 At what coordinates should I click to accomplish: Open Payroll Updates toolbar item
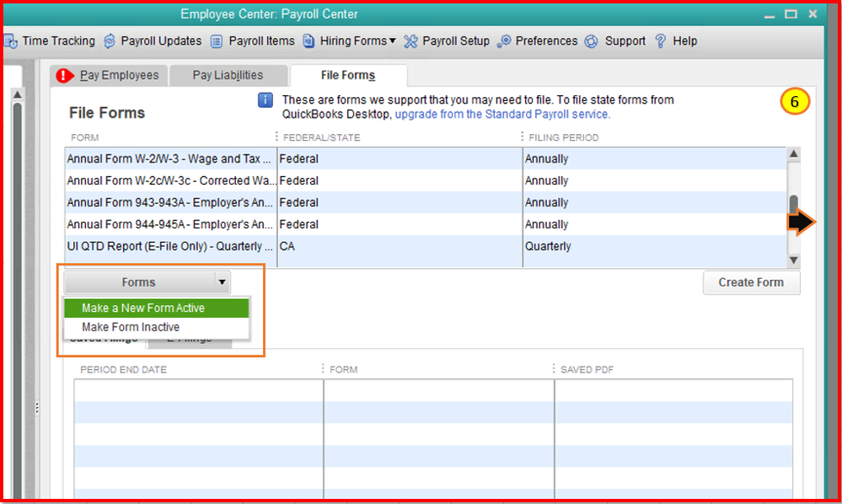[161, 40]
